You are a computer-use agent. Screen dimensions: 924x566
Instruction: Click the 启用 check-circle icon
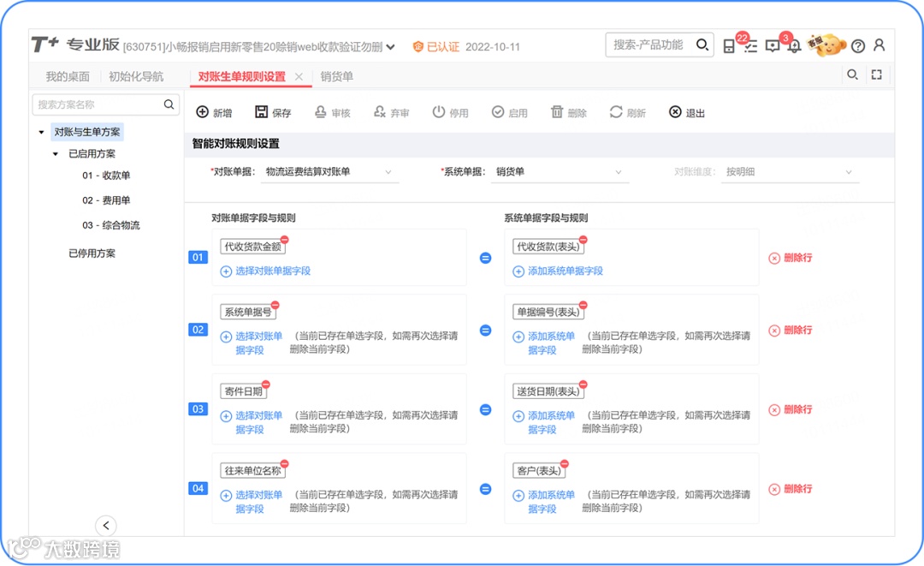coord(498,112)
